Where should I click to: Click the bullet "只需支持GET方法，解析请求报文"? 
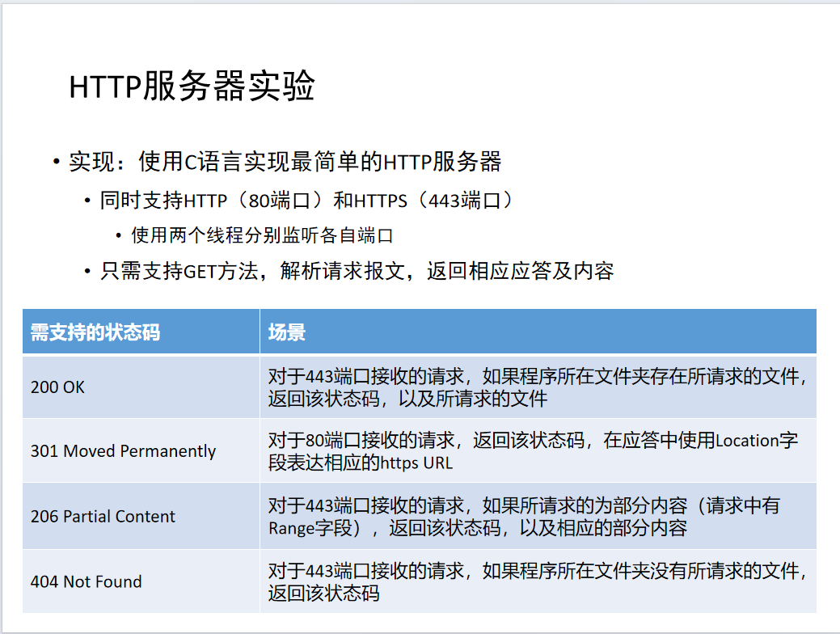(357, 271)
